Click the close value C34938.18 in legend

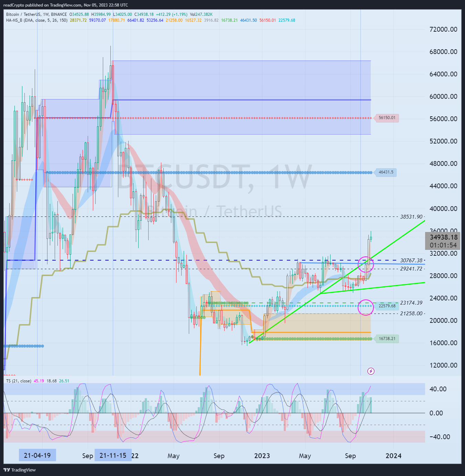pyautogui.click(x=144, y=14)
